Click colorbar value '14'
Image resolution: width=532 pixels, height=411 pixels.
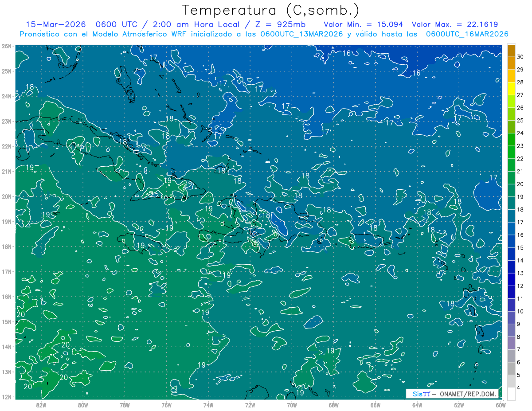(520, 261)
